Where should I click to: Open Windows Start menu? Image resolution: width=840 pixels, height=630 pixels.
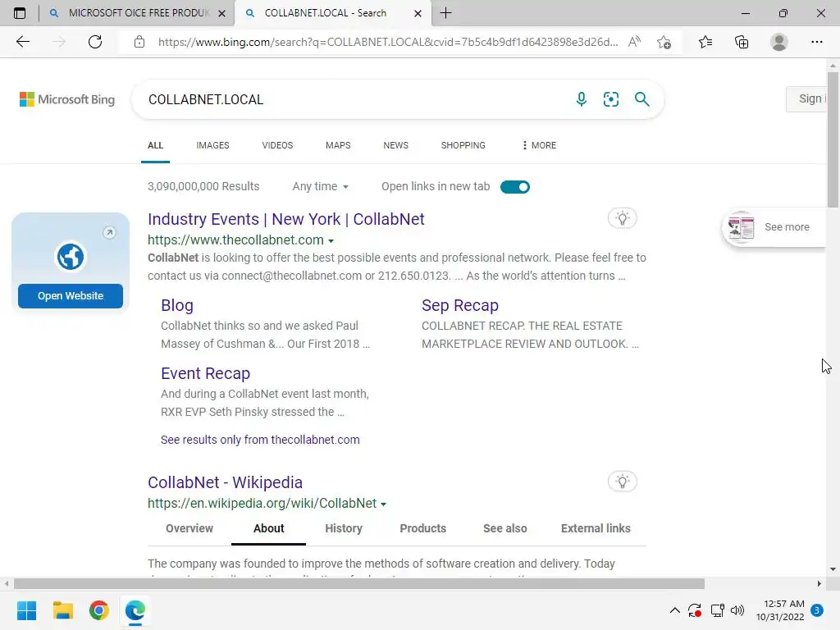point(26,610)
